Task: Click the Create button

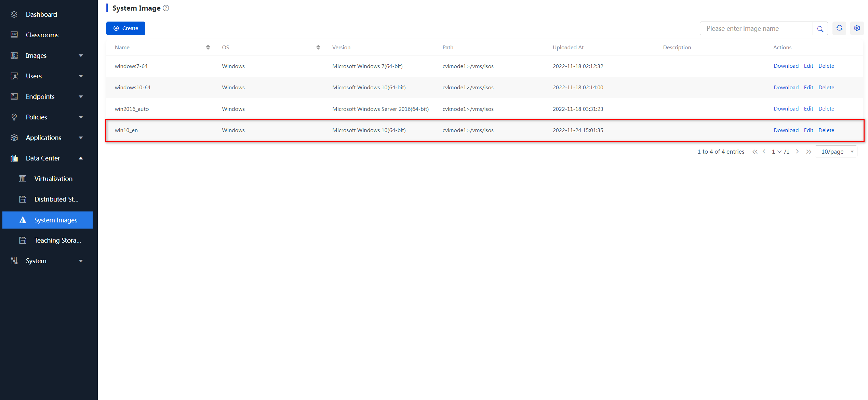Action: tap(126, 28)
